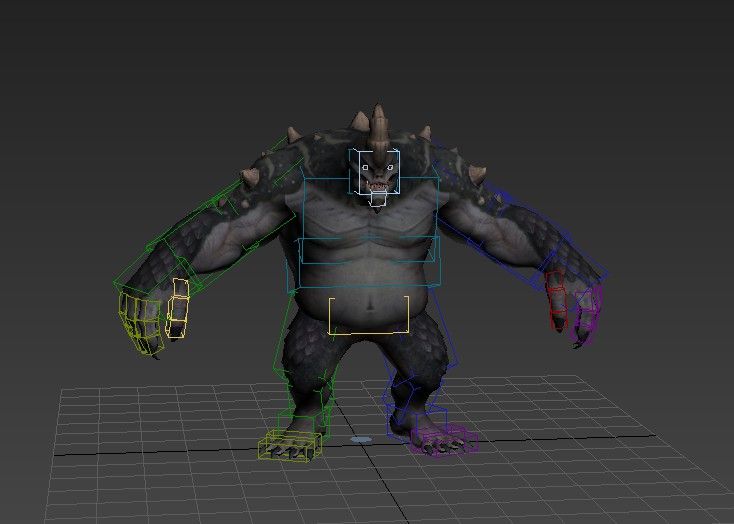Screen dimensions: 734x524
Task: Select the green arm bone wireframe
Action: [x=206, y=215]
